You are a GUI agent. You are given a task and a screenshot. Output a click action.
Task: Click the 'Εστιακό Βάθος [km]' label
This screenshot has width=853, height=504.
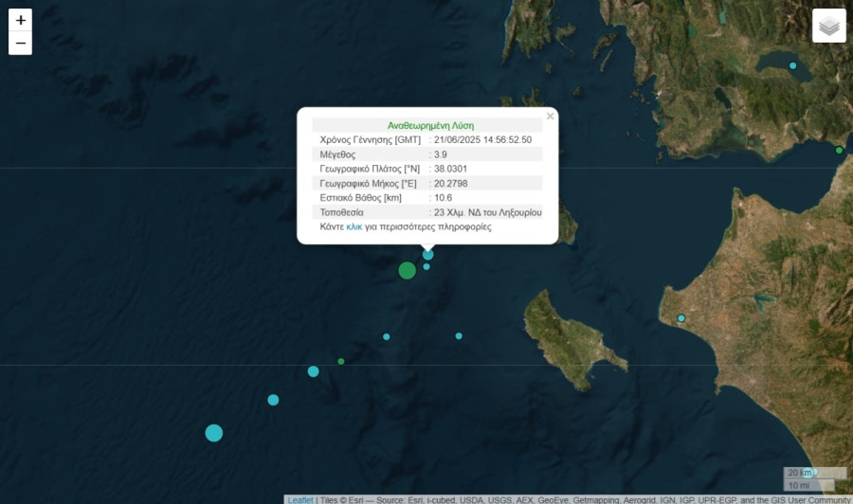360,198
